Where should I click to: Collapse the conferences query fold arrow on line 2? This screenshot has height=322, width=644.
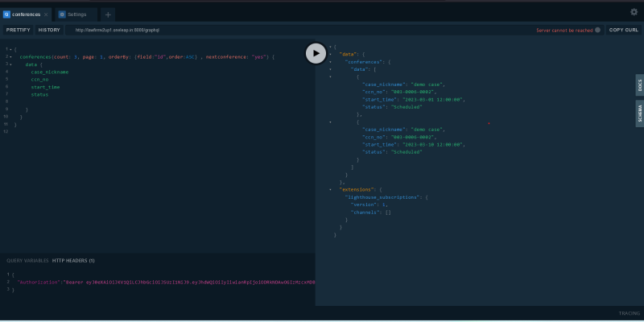(x=10, y=57)
